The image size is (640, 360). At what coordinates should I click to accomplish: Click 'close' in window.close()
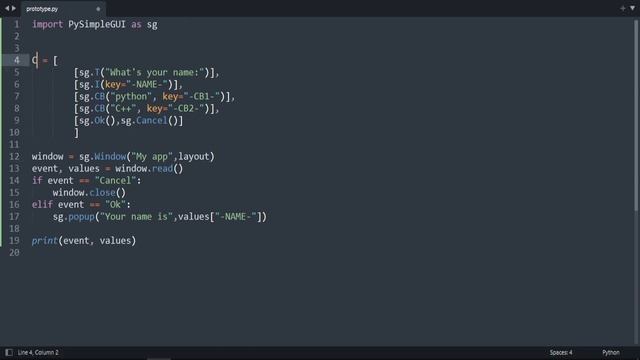coord(102,193)
